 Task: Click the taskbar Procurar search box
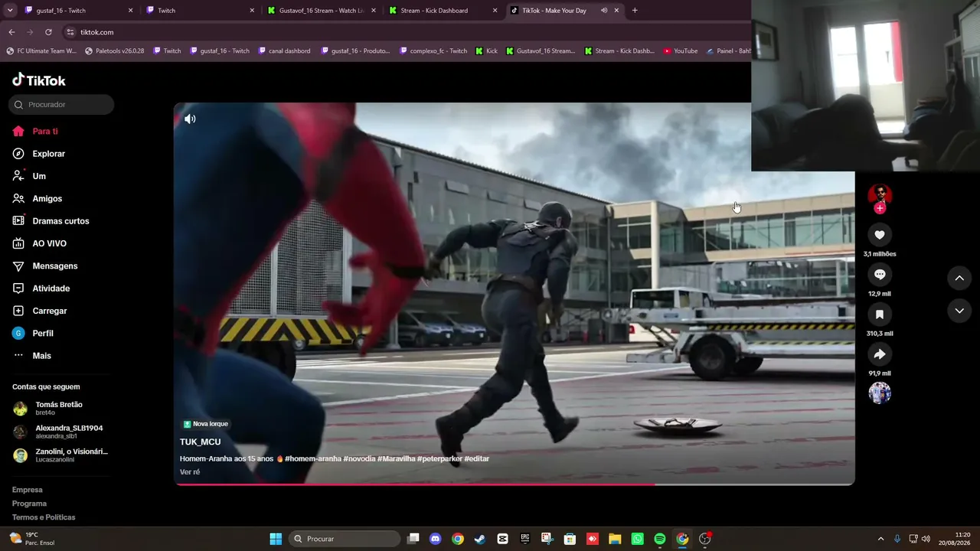coord(345,539)
